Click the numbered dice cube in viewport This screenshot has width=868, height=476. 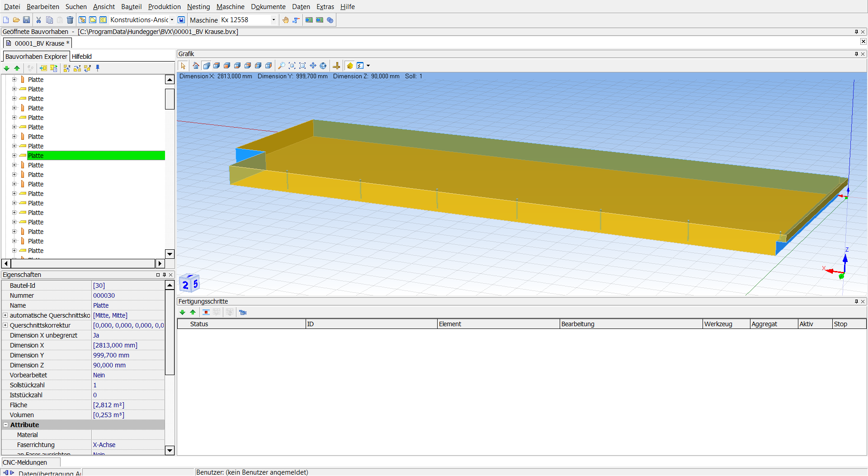[189, 284]
